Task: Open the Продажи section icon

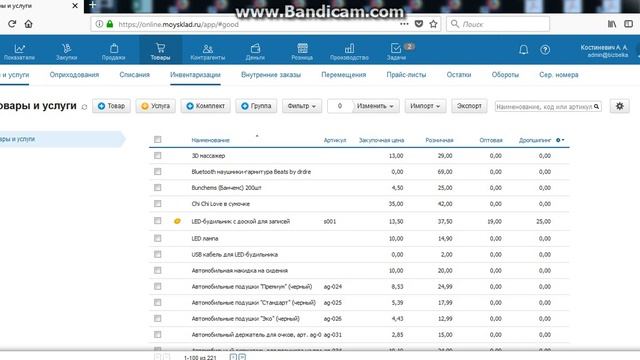Action: [x=113, y=49]
